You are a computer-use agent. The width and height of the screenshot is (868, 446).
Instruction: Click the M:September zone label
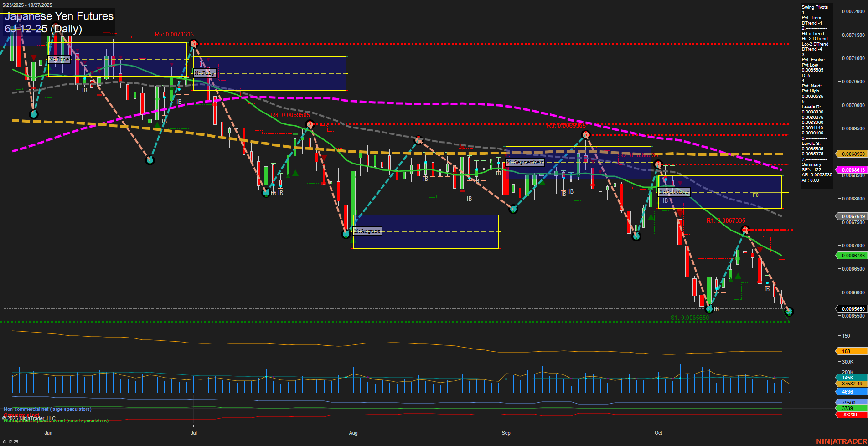point(525,162)
